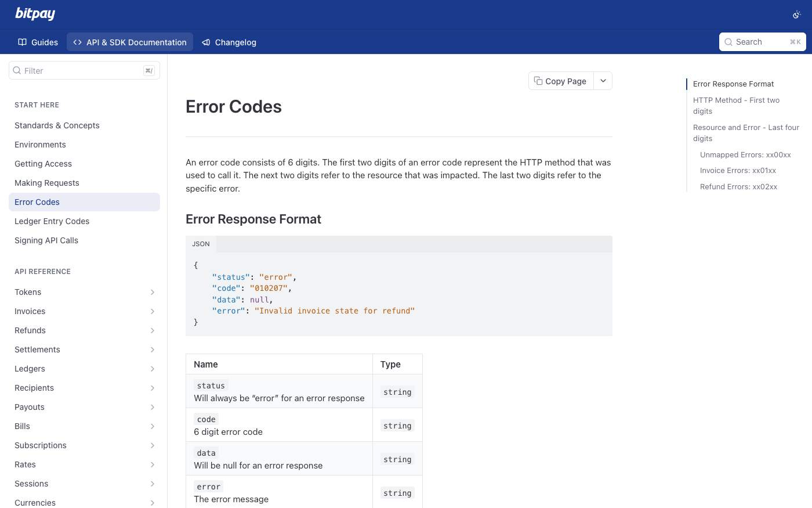Expand the Settlements section chevron
The image size is (812, 508).
point(153,350)
